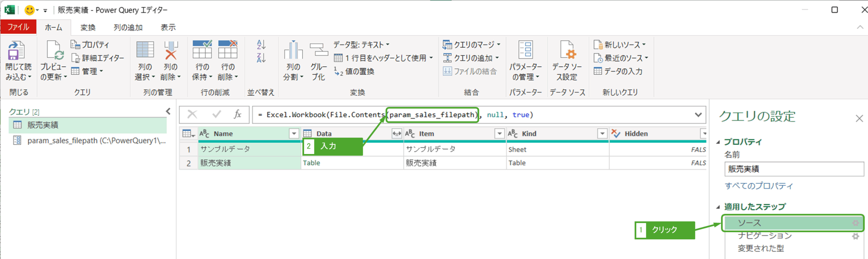Click the Refresh Preview icon
Screen dimensions: 868x259
pos(54,51)
